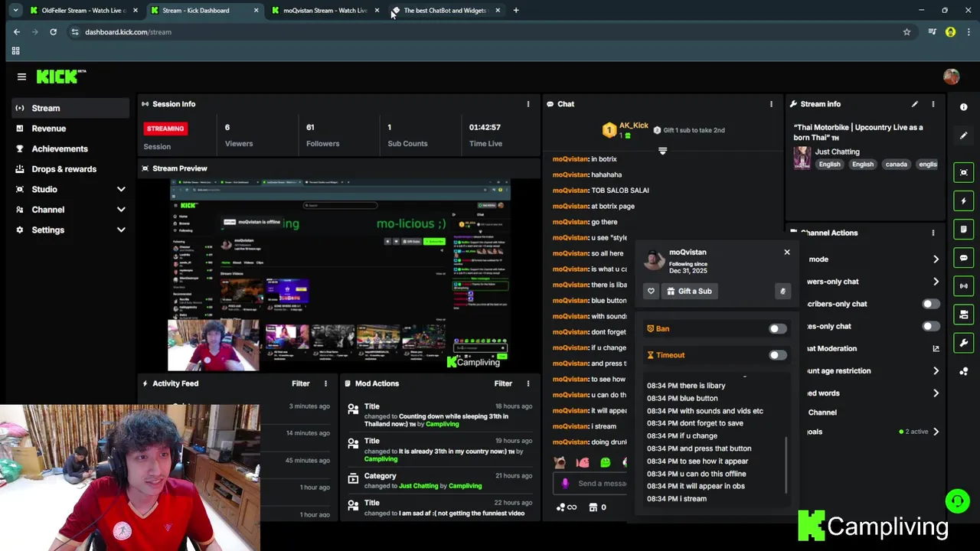Click the info icon in right sidebar
The height and width of the screenshot is (551, 980).
point(964,107)
